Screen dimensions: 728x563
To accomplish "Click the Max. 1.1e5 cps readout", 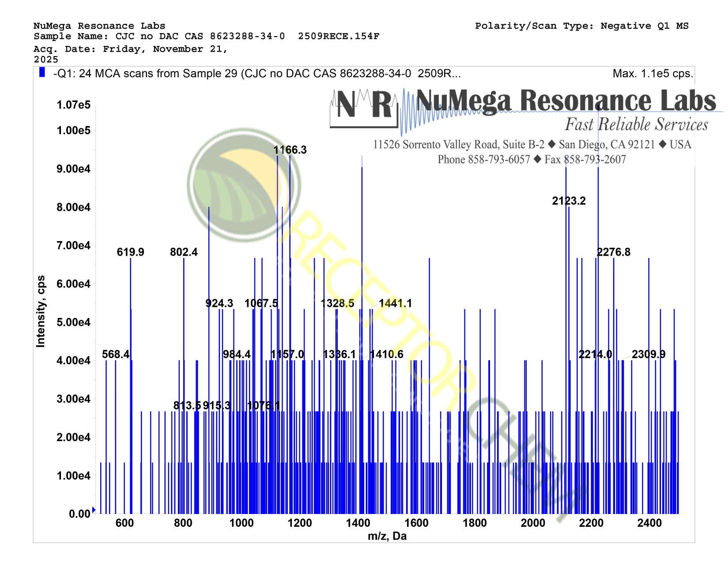I will pos(653,74).
